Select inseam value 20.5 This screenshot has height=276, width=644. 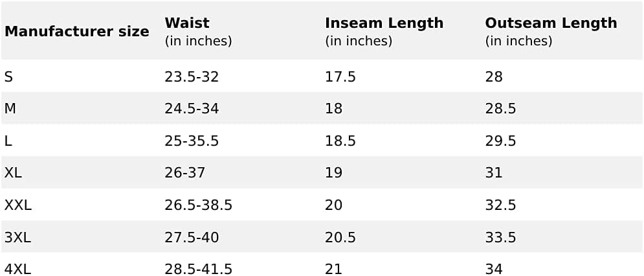(340, 237)
